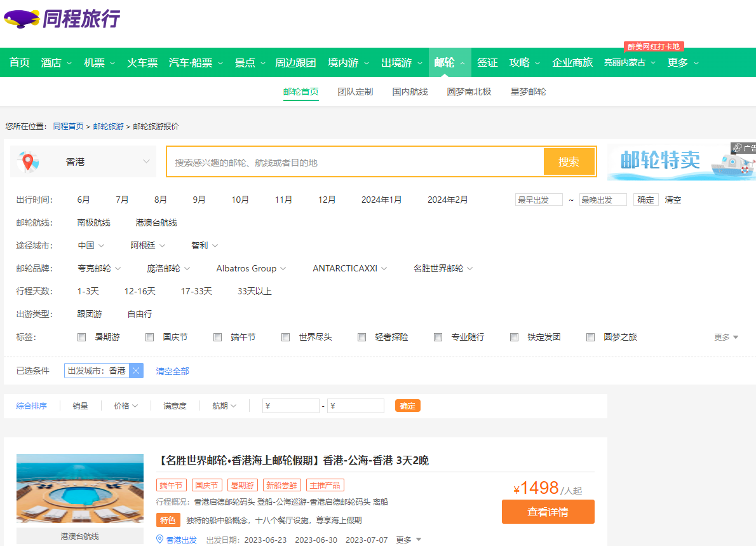The image size is (756, 546).
Task: Open the 价格 sort dropdown
Action: point(125,406)
